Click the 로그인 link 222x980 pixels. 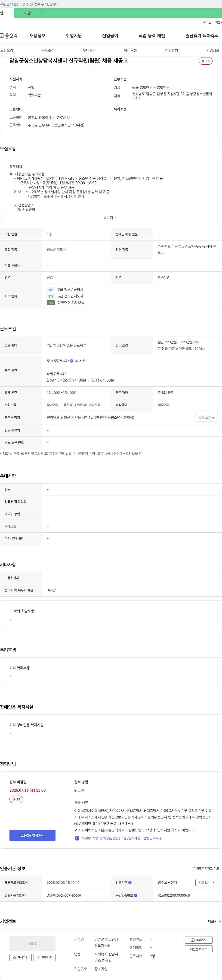coord(207,22)
